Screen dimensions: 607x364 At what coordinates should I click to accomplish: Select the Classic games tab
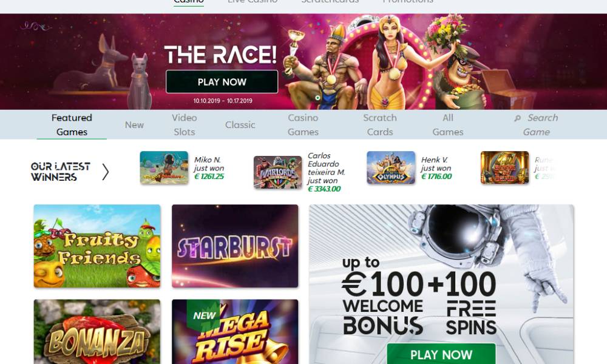click(x=240, y=125)
